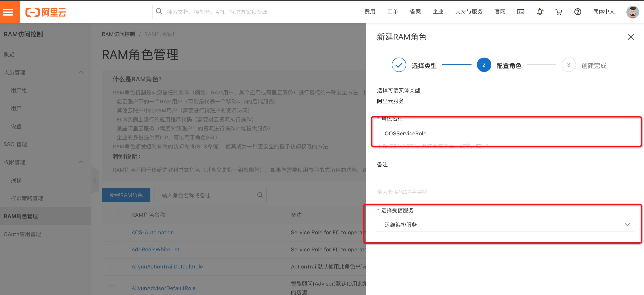This screenshot has height=295, width=644.
Task: Toggle the select-all checkbox in table header
Action: coord(112,215)
